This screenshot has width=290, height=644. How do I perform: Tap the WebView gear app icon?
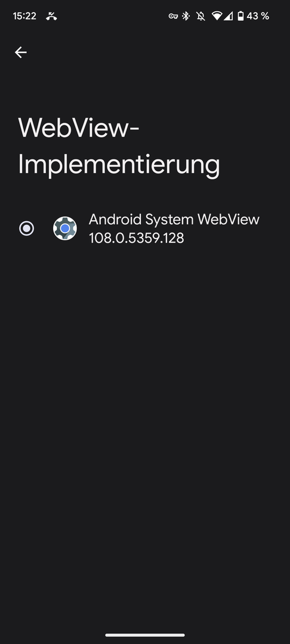click(65, 228)
